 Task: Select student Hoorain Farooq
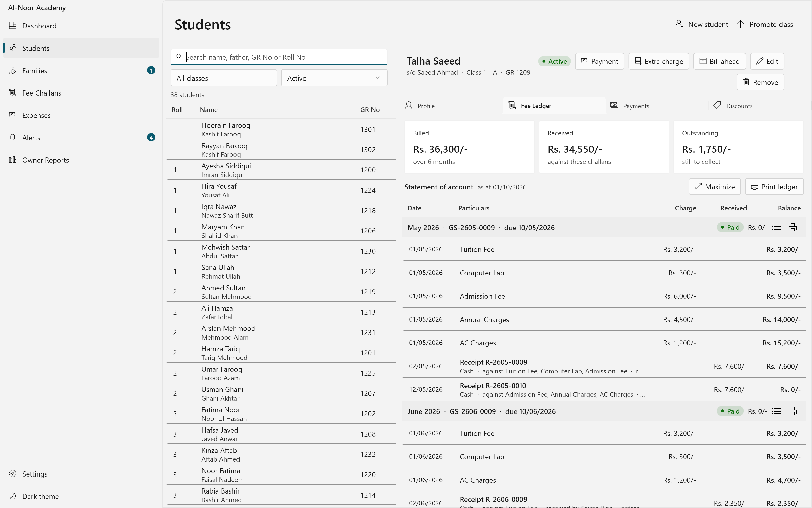click(281, 129)
